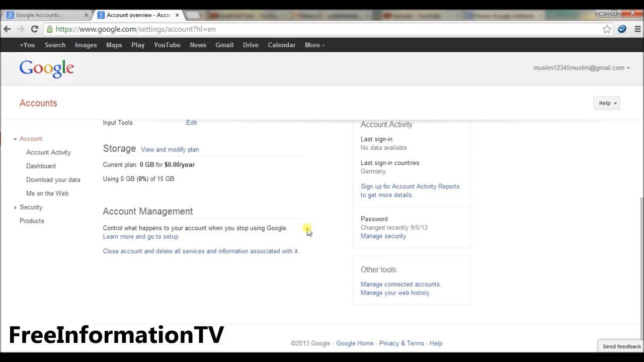Close the Account overview tab
This screenshot has height=362, width=644.
tap(177, 15)
